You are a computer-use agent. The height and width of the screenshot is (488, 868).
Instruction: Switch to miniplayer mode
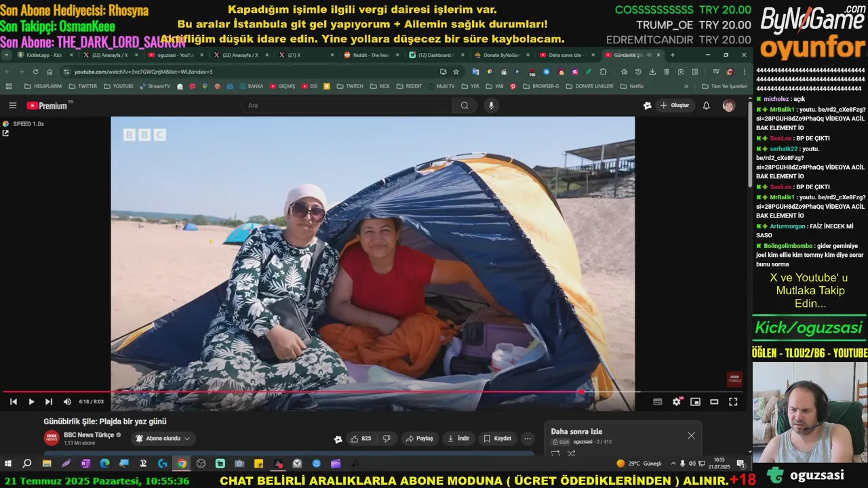[x=695, y=402]
